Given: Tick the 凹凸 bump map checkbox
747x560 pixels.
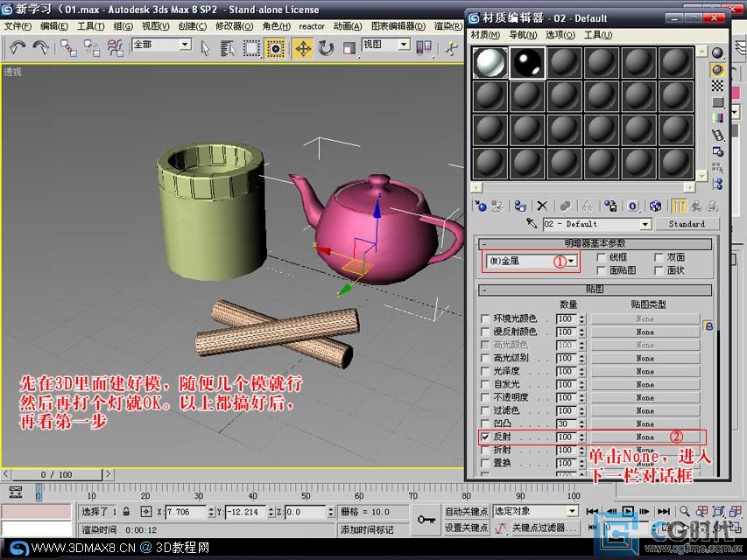Looking at the screenshot, I should [x=485, y=423].
